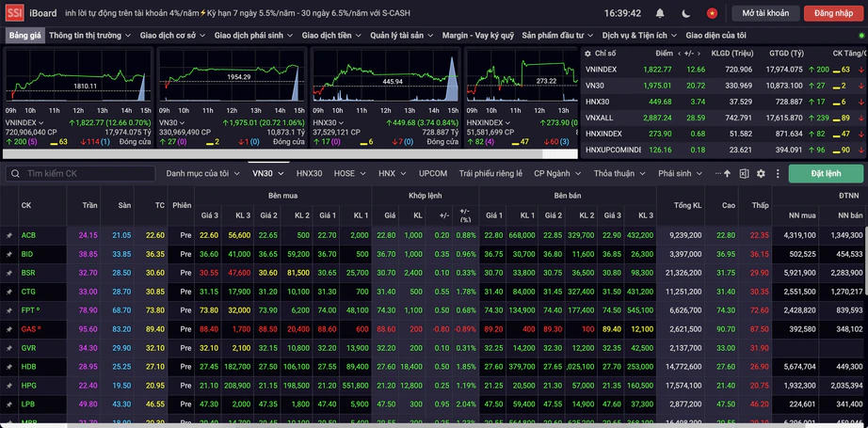
Task: Open the VNINDEX chart thumbnail
Action: pyautogui.click(x=77, y=76)
